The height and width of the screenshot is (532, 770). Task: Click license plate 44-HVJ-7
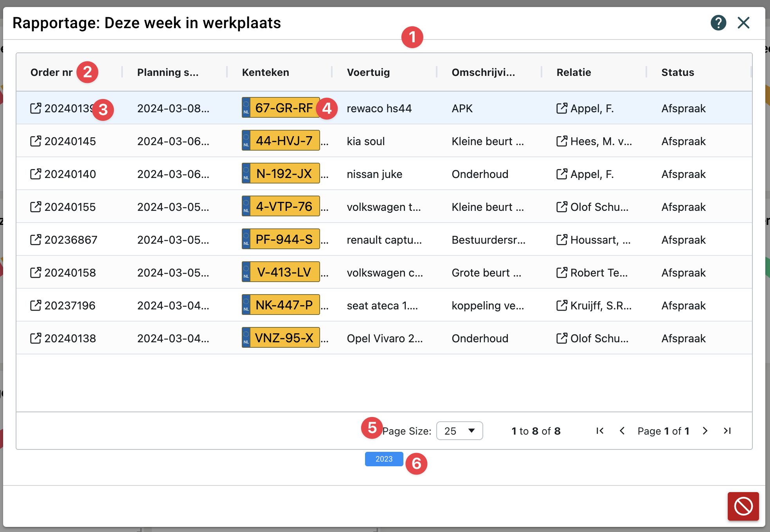[284, 141]
